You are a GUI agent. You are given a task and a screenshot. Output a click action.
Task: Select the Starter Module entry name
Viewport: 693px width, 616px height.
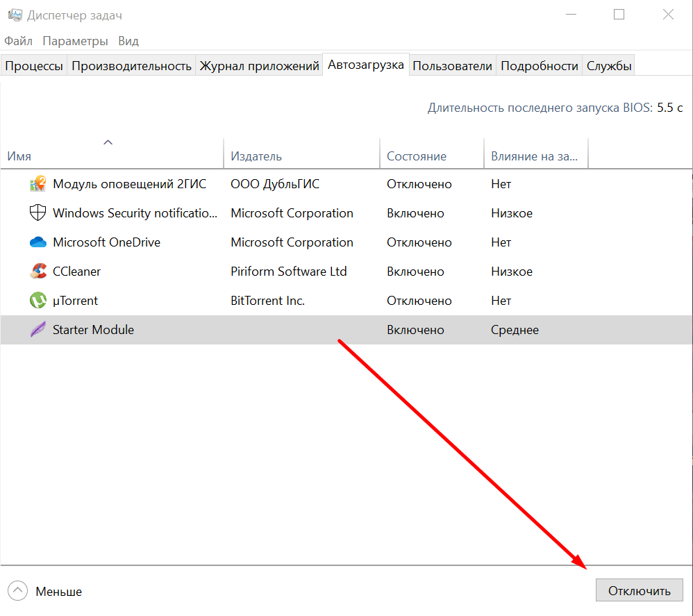[93, 330]
